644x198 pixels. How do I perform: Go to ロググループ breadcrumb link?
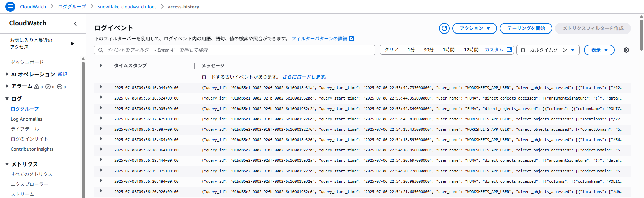tap(72, 7)
